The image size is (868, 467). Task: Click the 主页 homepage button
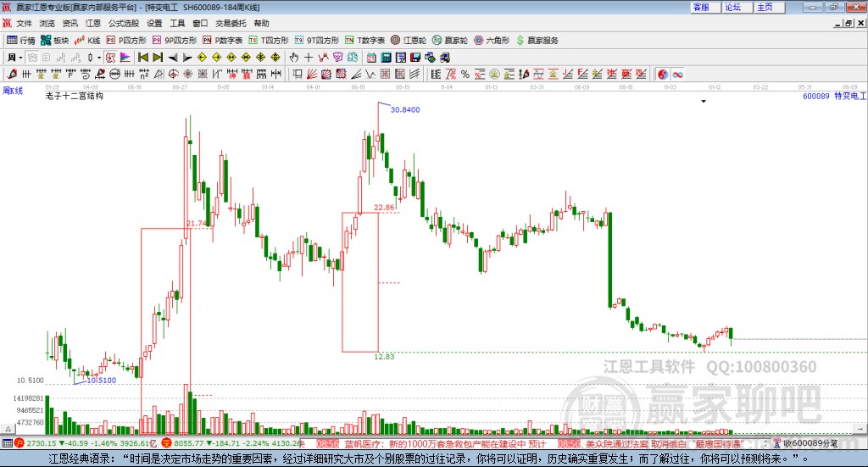[x=770, y=7]
